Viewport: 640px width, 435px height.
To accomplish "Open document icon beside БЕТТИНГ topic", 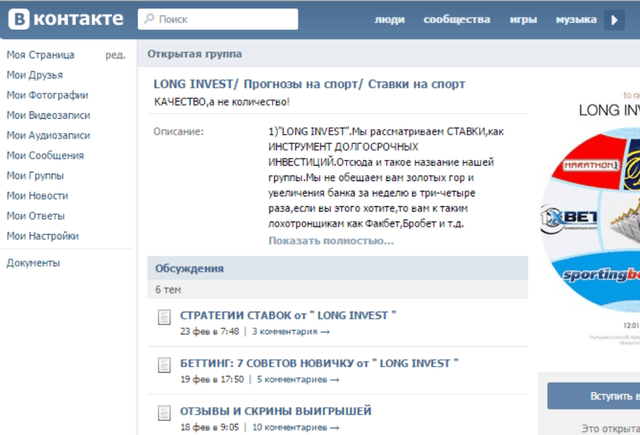I will coord(164,365).
